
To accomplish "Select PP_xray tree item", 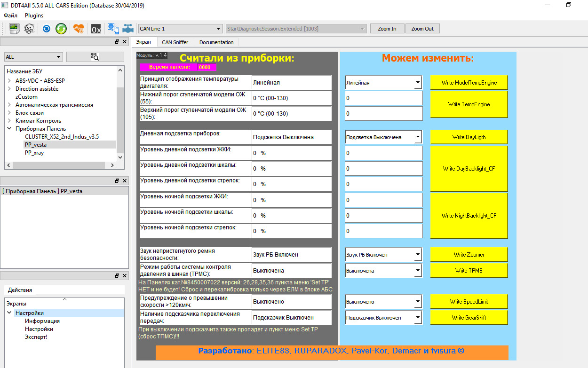I will (x=34, y=153).
